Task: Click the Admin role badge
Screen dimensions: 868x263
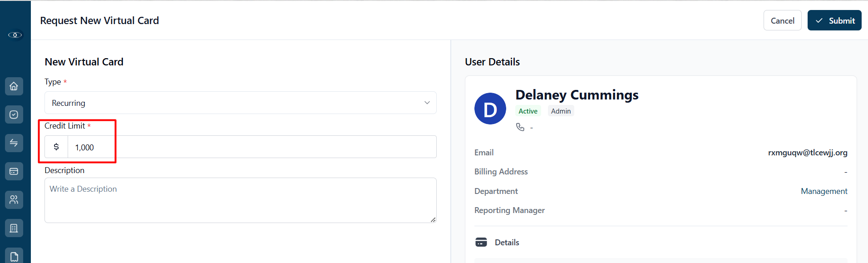Action: (x=561, y=111)
